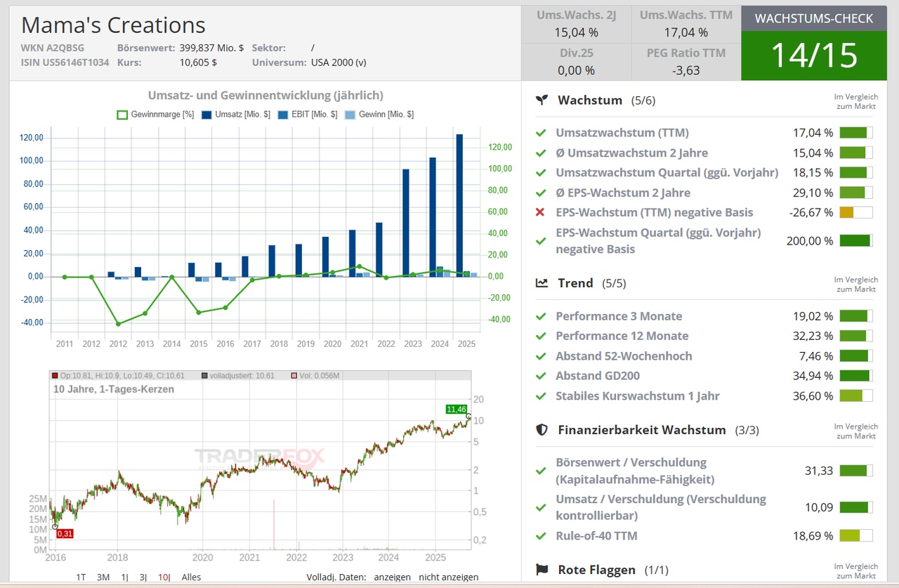899x588 pixels.
Task: Click the checkmark beside Performance 12 Monate
Action: pyautogui.click(x=540, y=336)
